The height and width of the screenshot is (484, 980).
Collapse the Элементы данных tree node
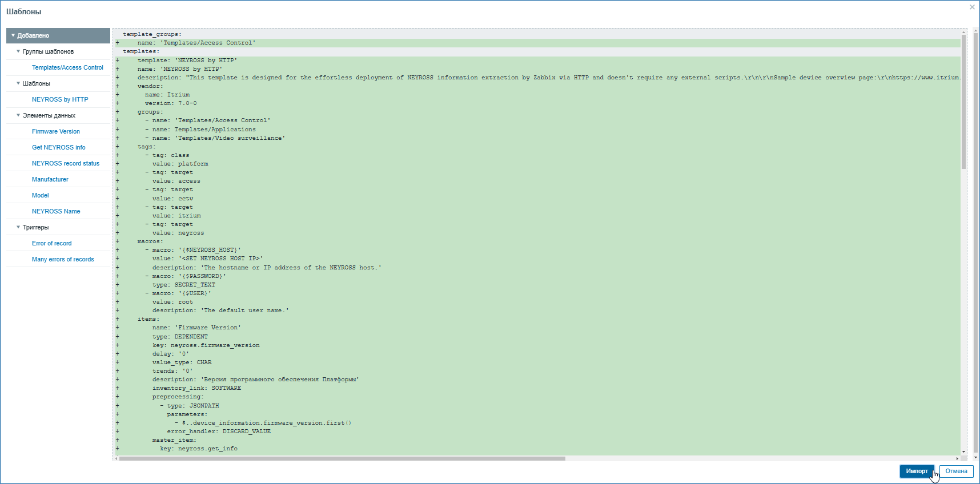(x=18, y=115)
